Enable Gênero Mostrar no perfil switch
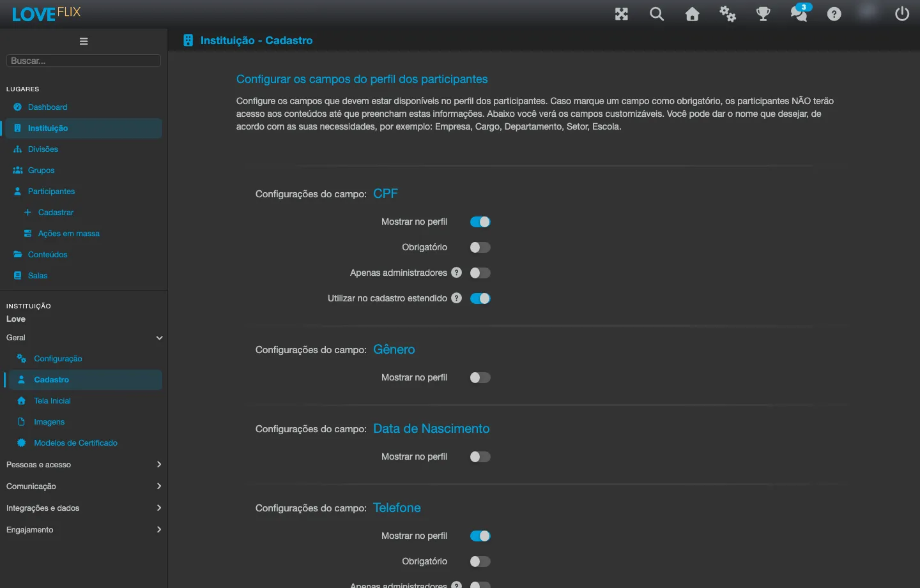The image size is (920, 588). tap(480, 377)
